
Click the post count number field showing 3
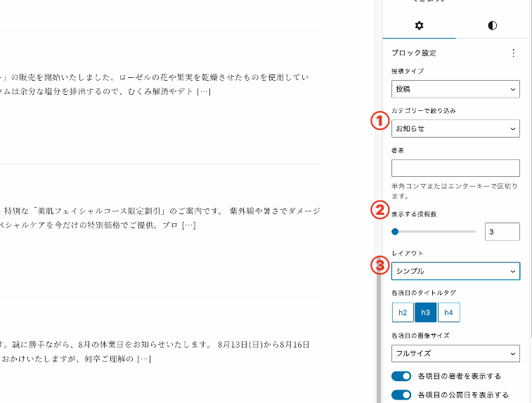(x=502, y=232)
